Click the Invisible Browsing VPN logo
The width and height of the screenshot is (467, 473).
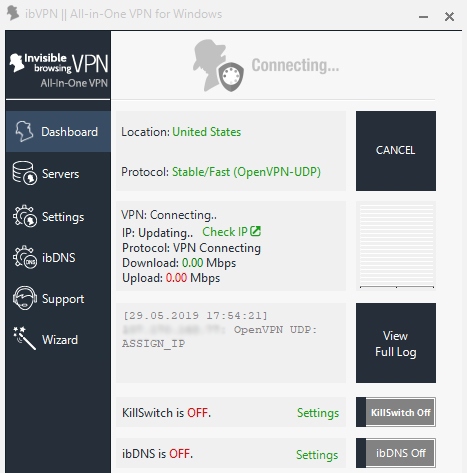pyautogui.click(x=59, y=70)
